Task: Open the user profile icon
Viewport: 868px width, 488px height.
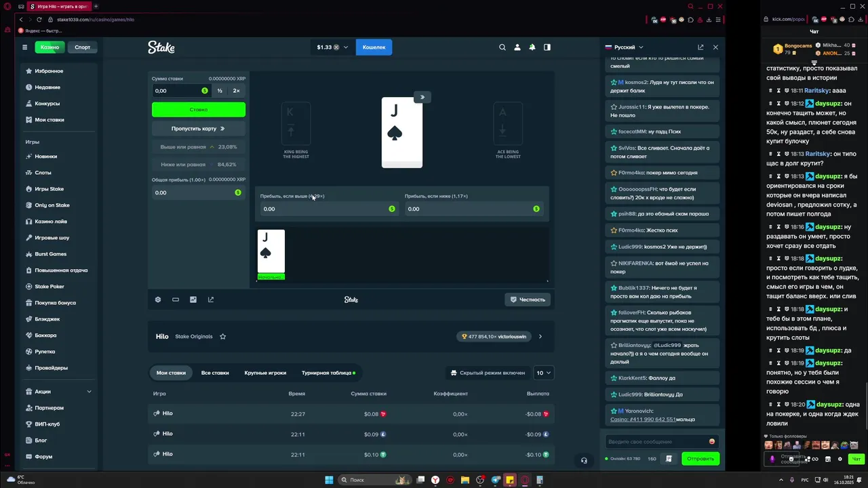Action: pos(517,47)
